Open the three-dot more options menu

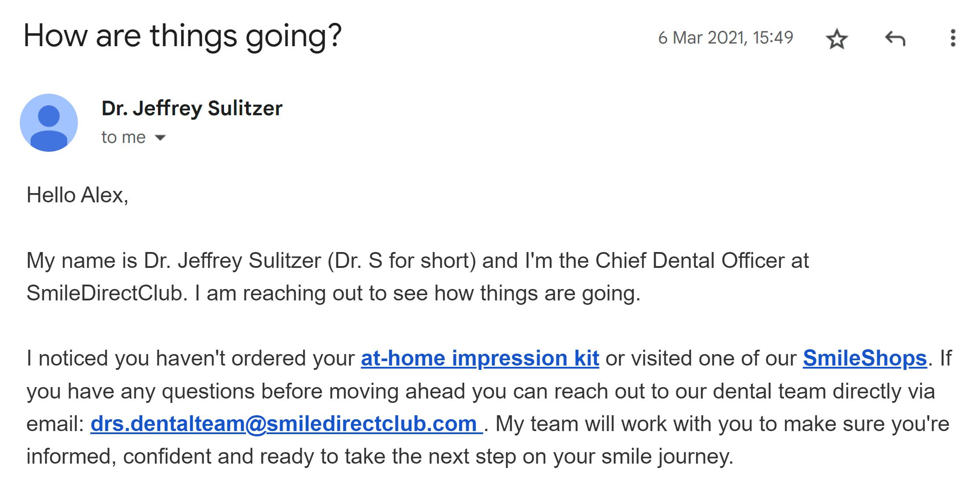[953, 38]
